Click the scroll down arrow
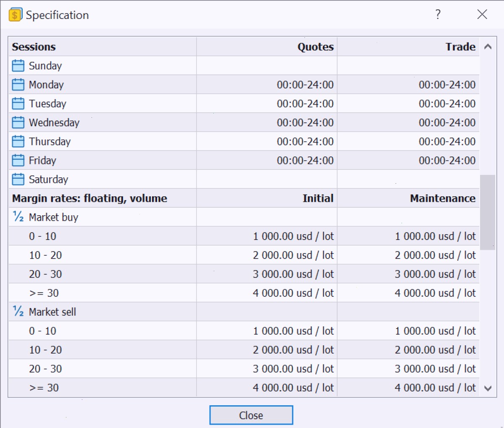 (x=488, y=388)
